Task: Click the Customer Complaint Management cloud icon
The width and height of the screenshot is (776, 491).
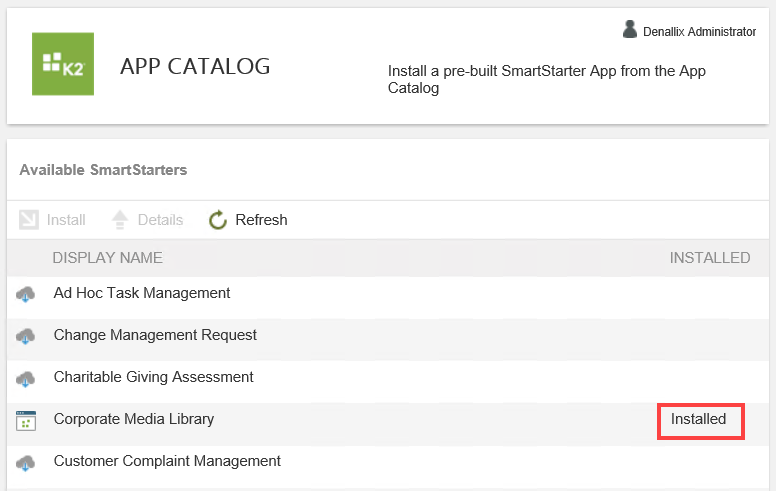Action: click(26, 462)
